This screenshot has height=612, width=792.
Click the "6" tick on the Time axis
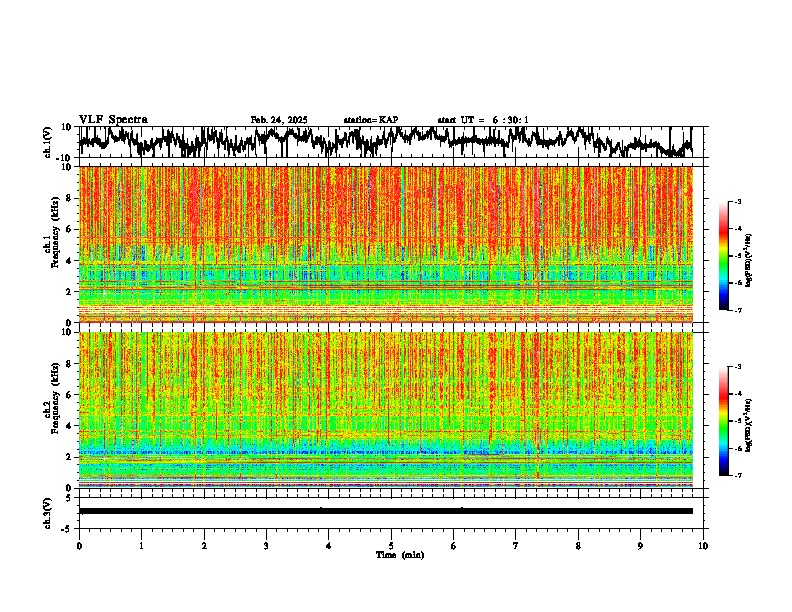pyautogui.click(x=454, y=546)
